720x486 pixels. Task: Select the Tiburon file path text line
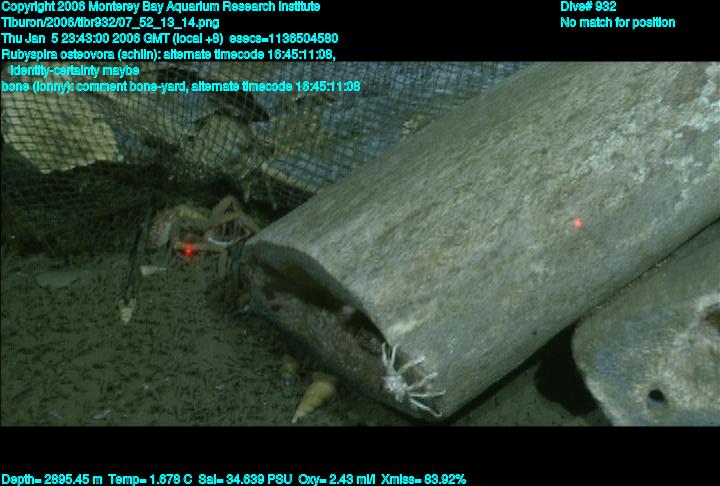[x=110, y=23]
